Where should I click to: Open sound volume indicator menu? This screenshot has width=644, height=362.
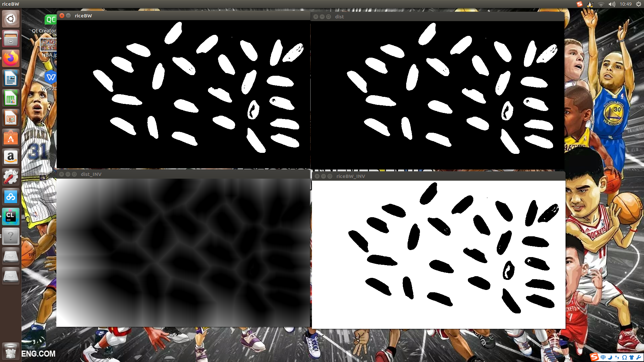coord(612,4)
